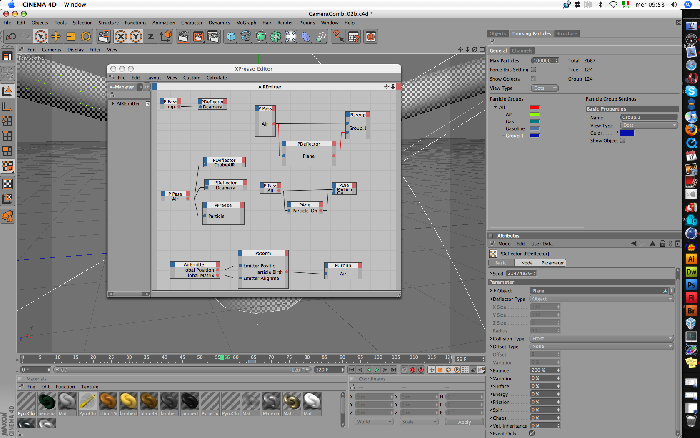Click the back arrow in the Attributes panel header

pos(634,243)
